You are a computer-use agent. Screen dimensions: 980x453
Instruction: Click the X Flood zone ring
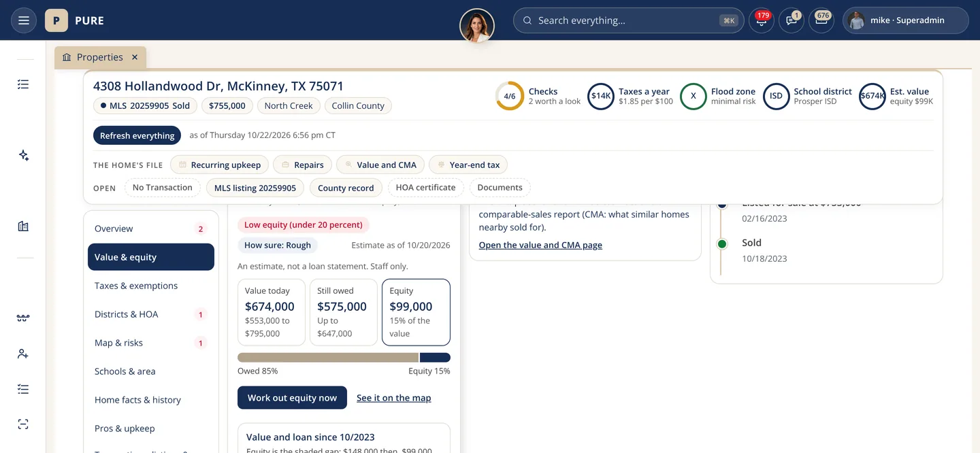[x=693, y=96]
